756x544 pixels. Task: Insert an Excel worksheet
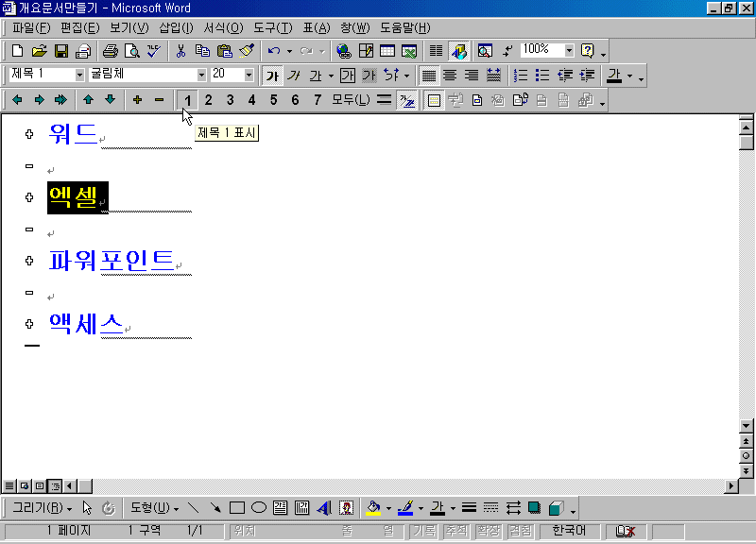pyautogui.click(x=409, y=51)
